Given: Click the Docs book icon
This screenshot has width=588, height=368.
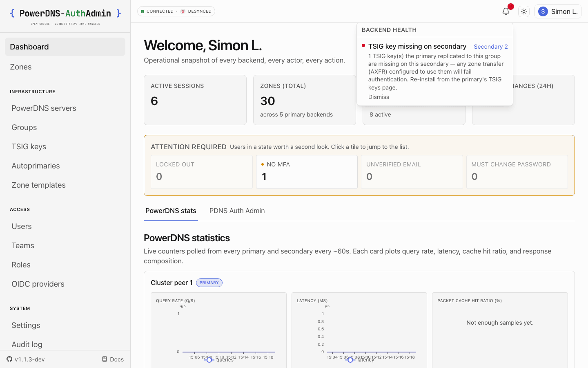Looking at the screenshot, I should [x=105, y=359].
